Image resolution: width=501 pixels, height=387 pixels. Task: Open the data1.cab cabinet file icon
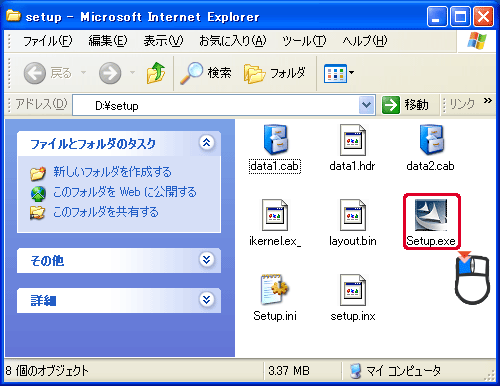tap(275, 139)
